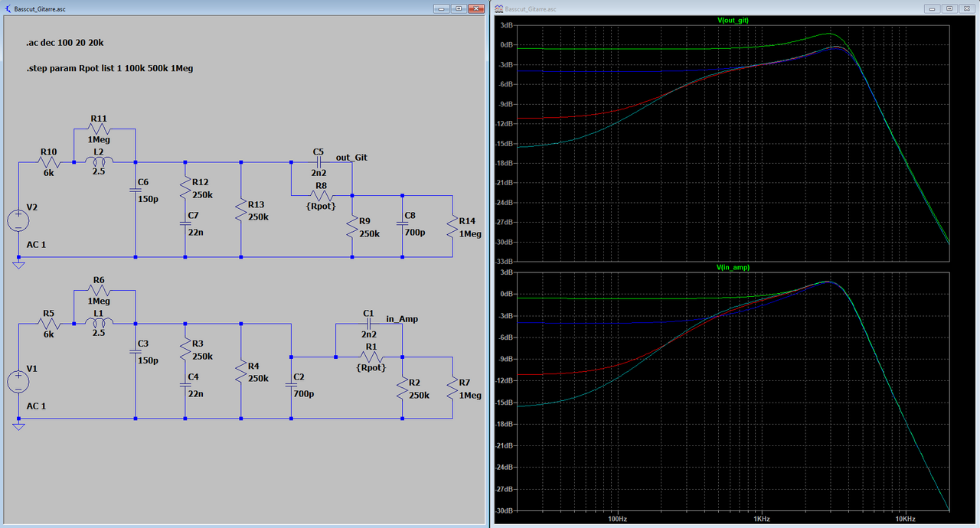This screenshot has width=980, height=528.
Task: Click the schematic window title bar icon
Action: pyautogui.click(x=7, y=8)
